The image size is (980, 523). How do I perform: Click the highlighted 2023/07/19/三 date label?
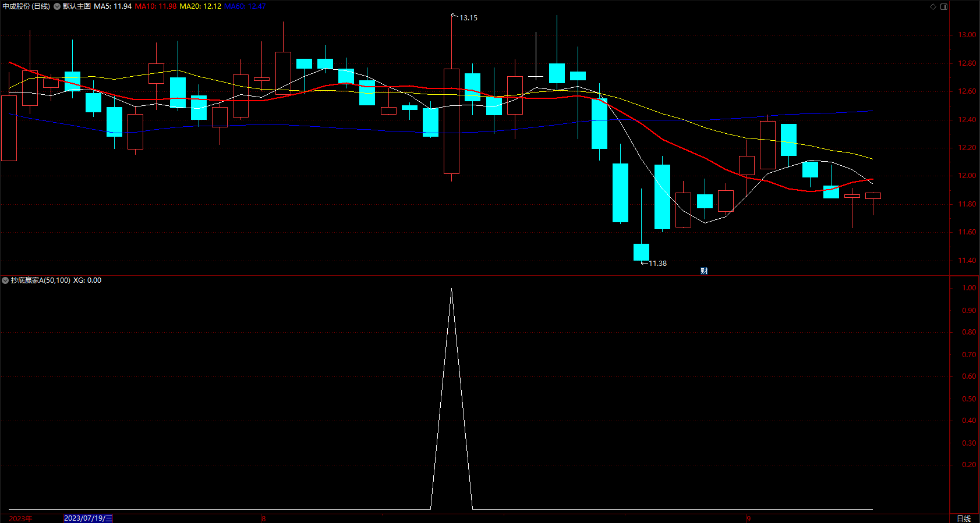(88, 518)
